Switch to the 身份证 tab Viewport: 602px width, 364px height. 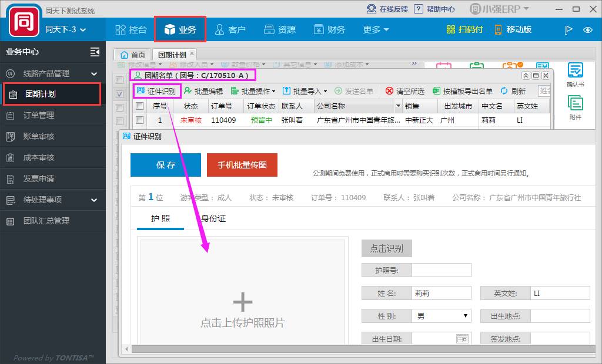(213, 218)
